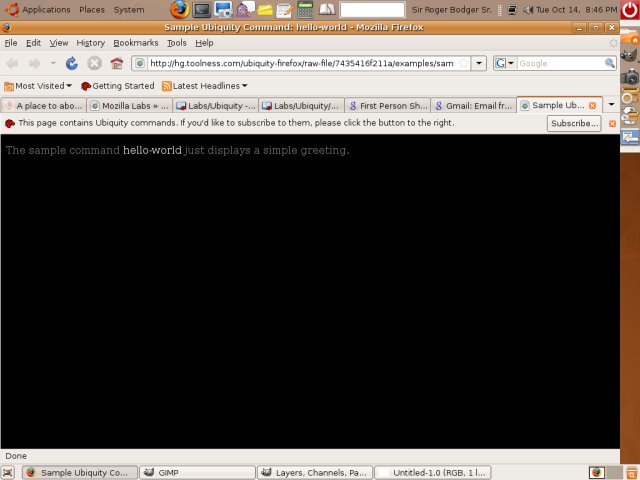Image resolution: width=640 pixels, height=480 pixels.
Task: Click the Show Desktop button
Action: (8, 473)
